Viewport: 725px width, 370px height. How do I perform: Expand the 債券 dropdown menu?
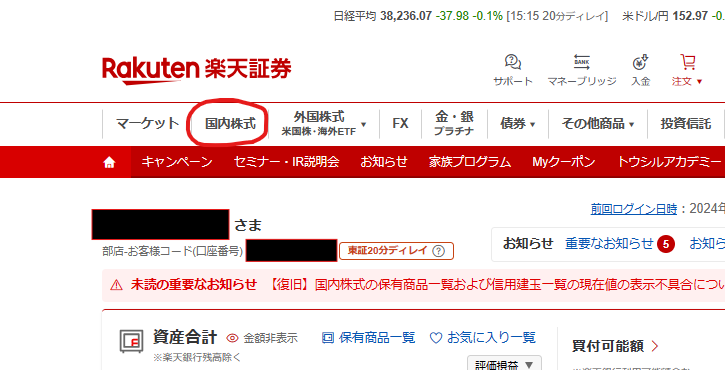pyautogui.click(x=532, y=124)
